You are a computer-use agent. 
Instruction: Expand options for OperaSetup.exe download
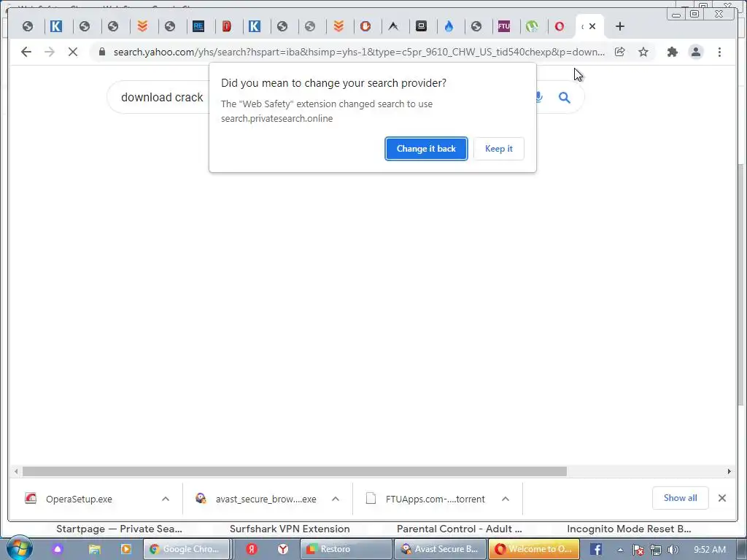[166, 499]
